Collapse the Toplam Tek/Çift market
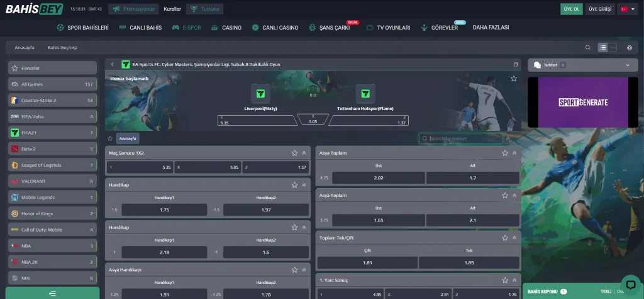The width and height of the screenshot is (644, 299). pos(514,238)
